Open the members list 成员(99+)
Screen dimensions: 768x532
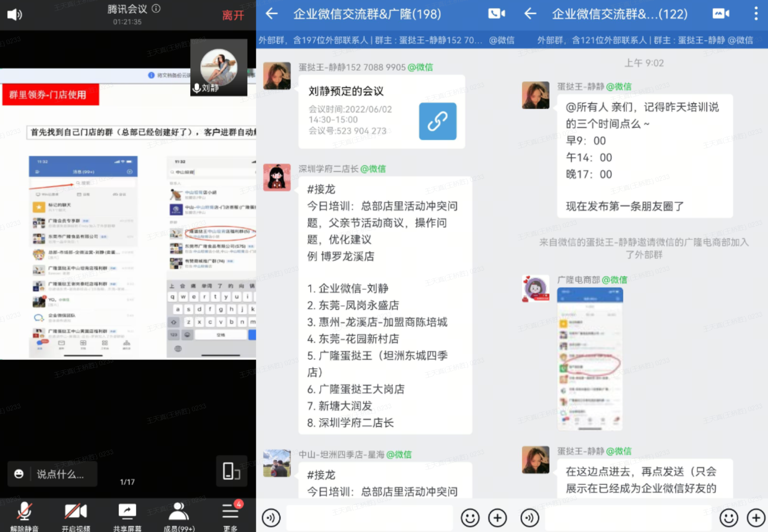pyautogui.click(x=179, y=516)
